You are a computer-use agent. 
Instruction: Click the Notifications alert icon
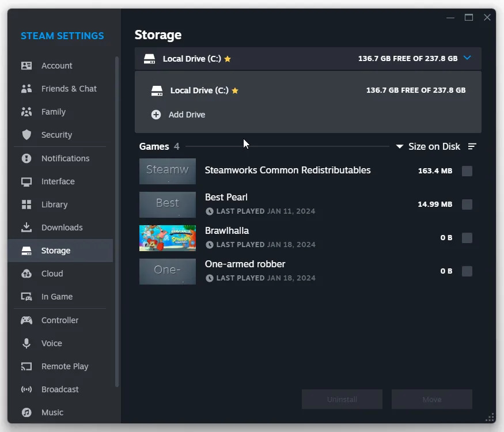tap(26, 158)
